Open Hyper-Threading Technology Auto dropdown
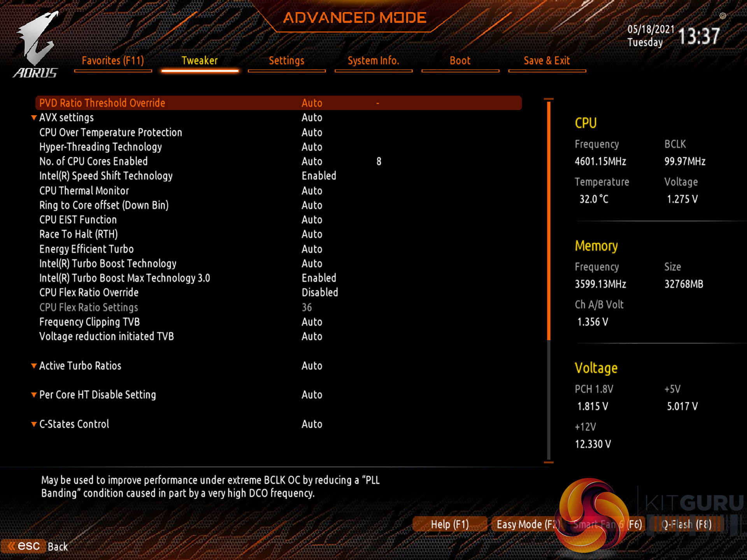This screenshot has height=560, width=747. pyautogui.click(x=312, y=147)
